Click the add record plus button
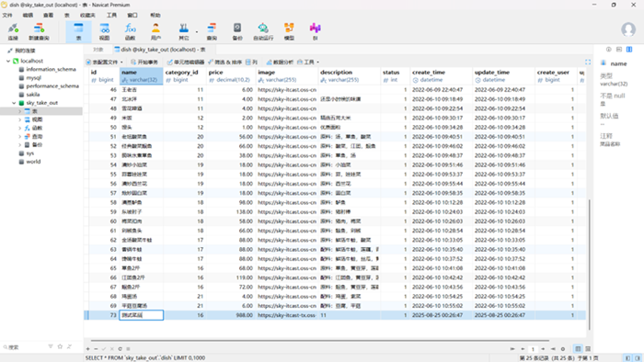644x362 pixels. click(x=88, y=349)
